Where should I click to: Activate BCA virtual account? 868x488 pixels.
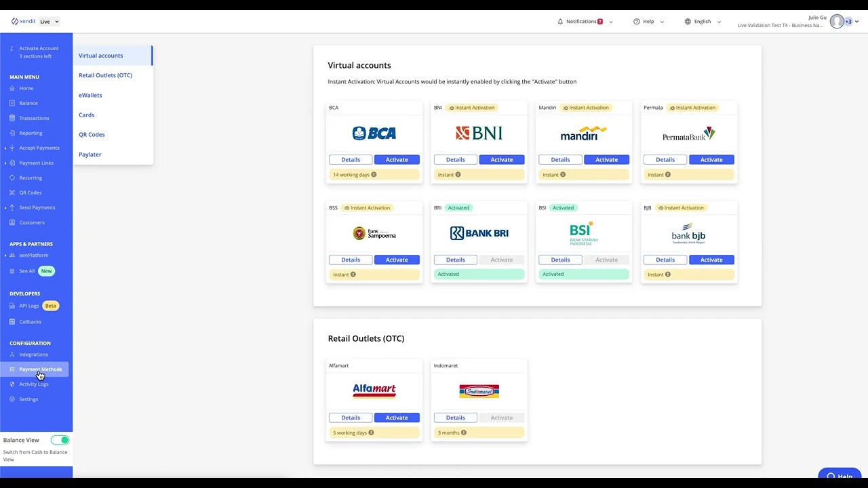point(397,159)
